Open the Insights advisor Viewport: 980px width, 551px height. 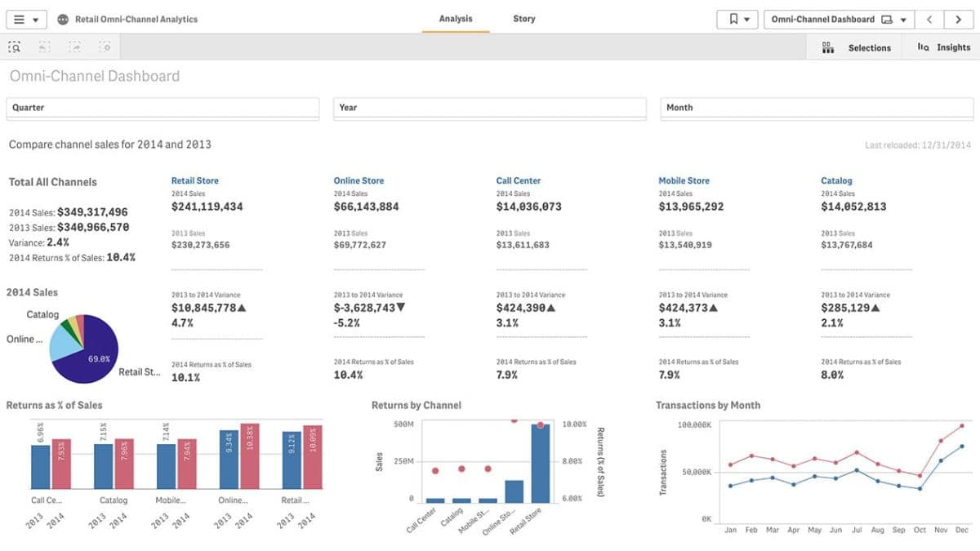point(943,47)
